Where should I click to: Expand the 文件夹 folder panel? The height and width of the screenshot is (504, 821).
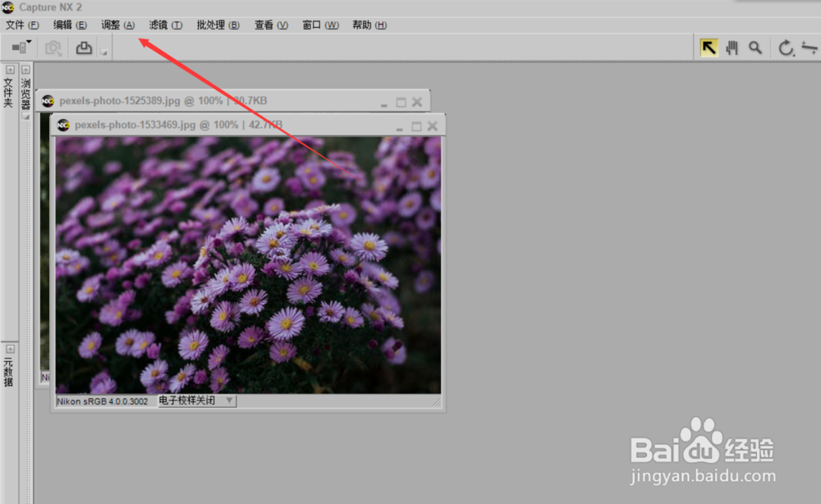tap(10, 70)
